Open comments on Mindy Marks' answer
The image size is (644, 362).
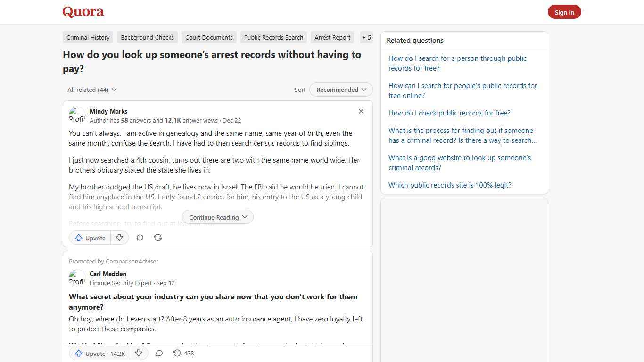point(140,238)
